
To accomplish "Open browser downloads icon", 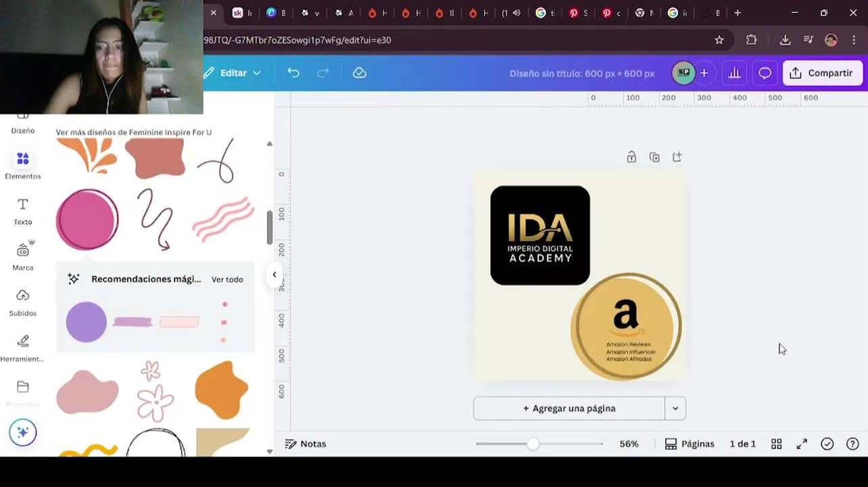I will tap(785, 40).
